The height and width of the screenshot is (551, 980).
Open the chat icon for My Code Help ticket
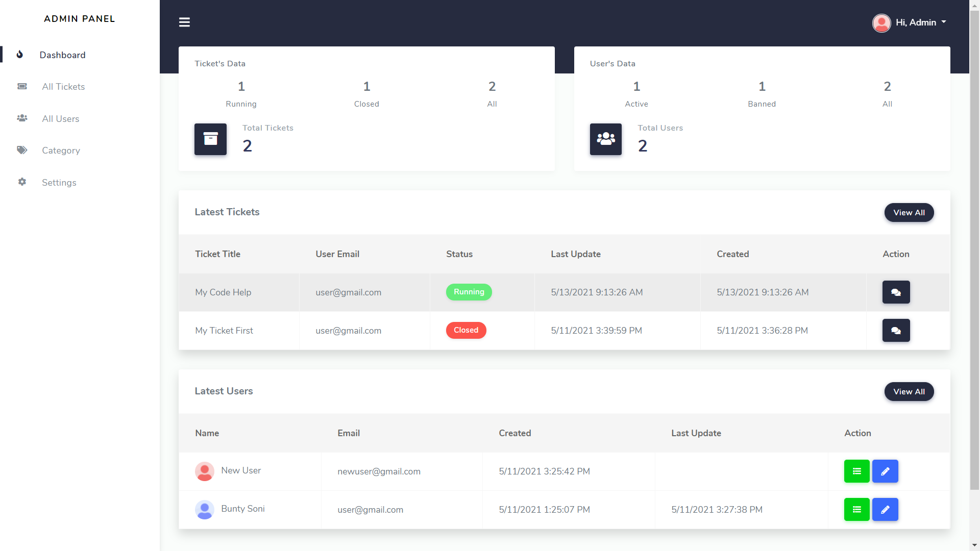pos(896,292)
